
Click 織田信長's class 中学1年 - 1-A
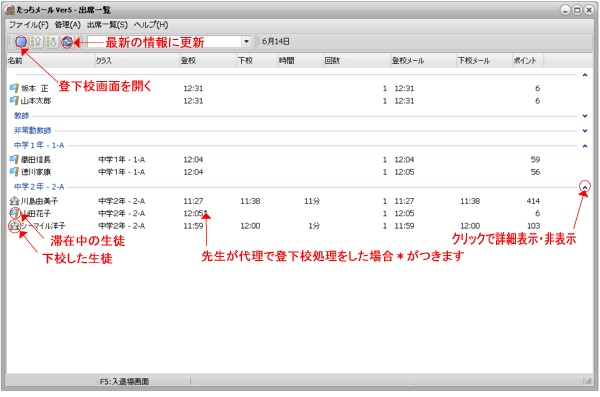122,160
